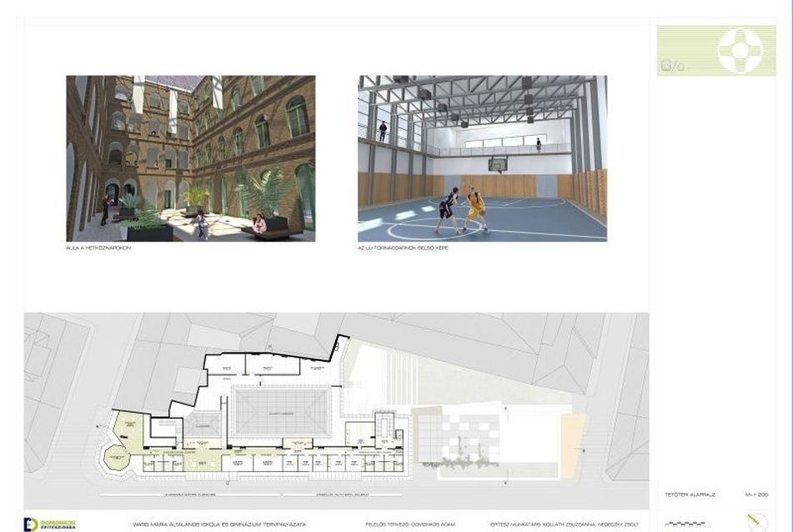Screen dimensions: 793x532
Task: Select the 'AZ ÚJ TORNACSARNOK BELSŐ KÉPE' caption
Action: [x=403, y=248]
